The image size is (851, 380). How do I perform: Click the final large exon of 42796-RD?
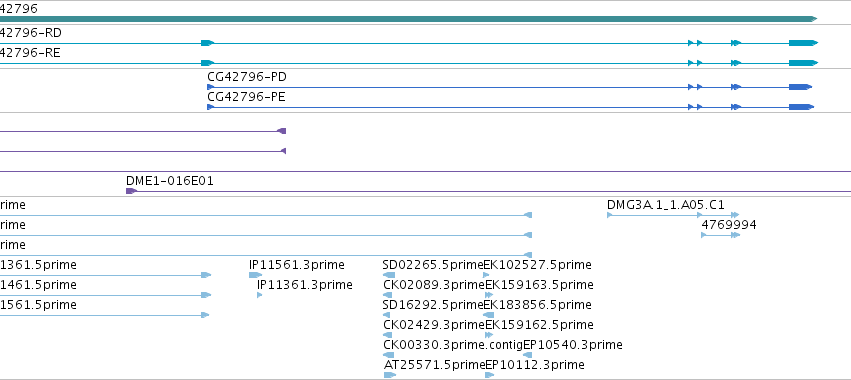pyautogui.click(x=803, y=43)
